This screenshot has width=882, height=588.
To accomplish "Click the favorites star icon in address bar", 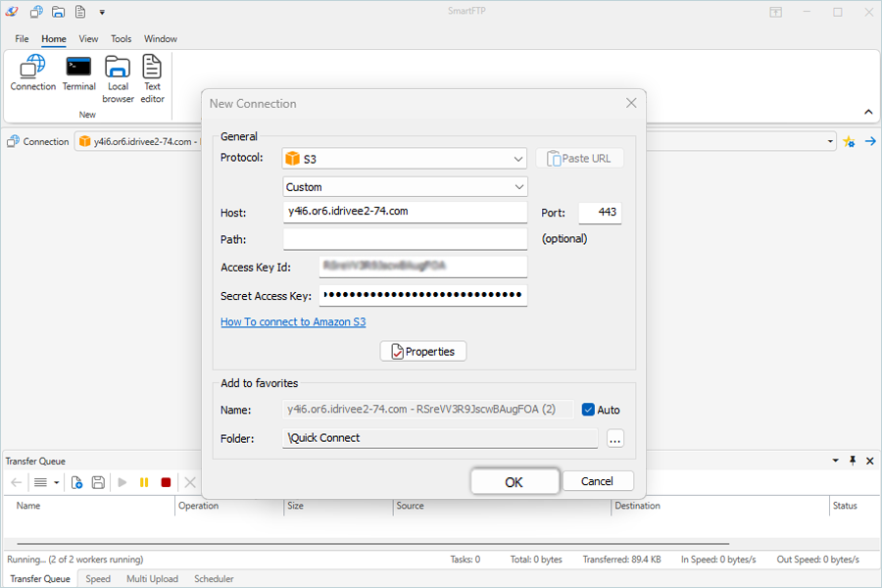I will coord(849,141).
